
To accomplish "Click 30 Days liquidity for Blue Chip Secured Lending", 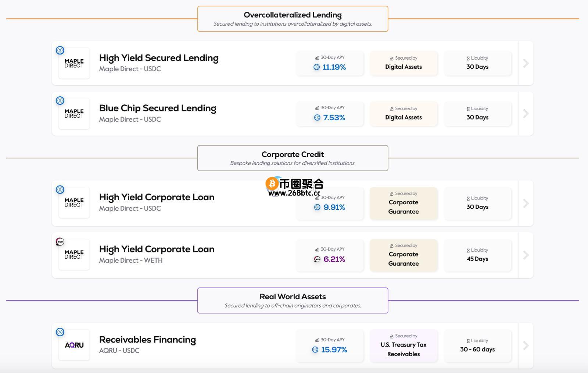I will click(x=477, y=118).
